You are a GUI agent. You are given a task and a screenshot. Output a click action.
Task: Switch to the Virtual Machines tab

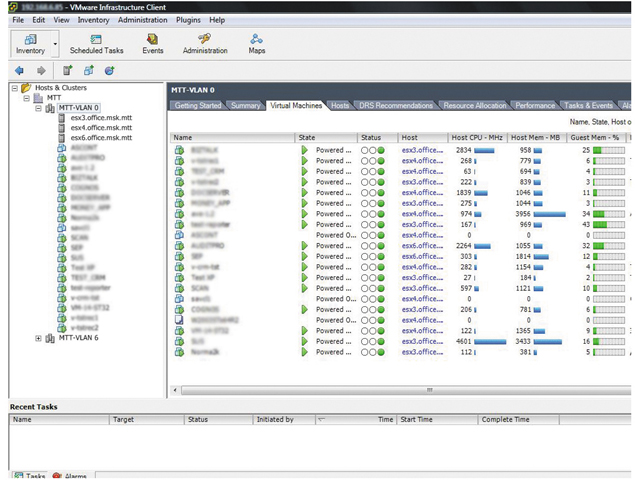pos(296,105)
